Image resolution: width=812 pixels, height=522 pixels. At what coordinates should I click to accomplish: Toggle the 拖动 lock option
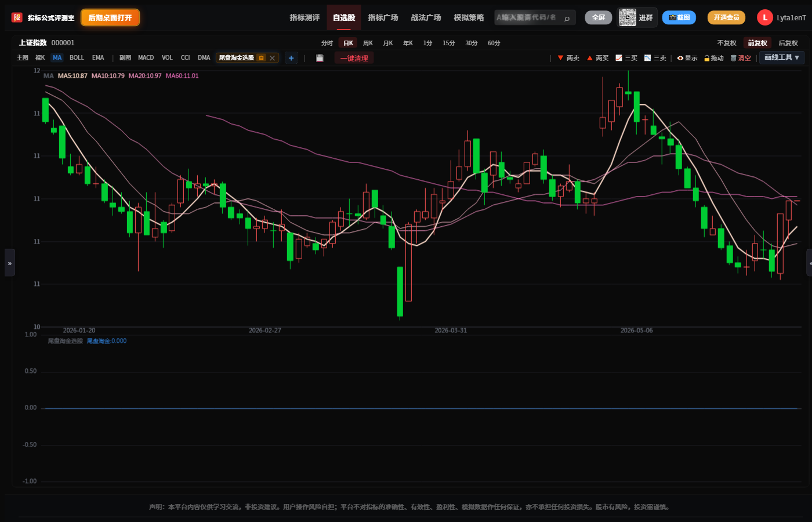point(714,58)
